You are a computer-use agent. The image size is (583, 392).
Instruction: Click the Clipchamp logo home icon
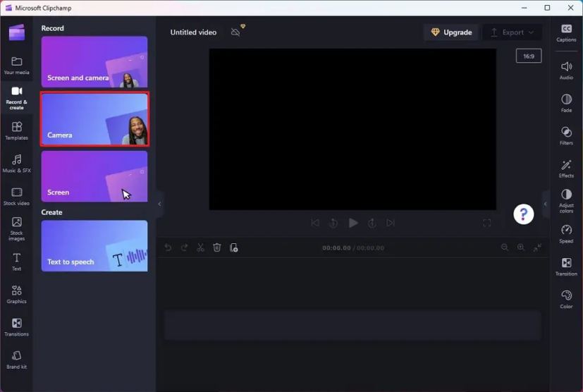click(17, 32)
